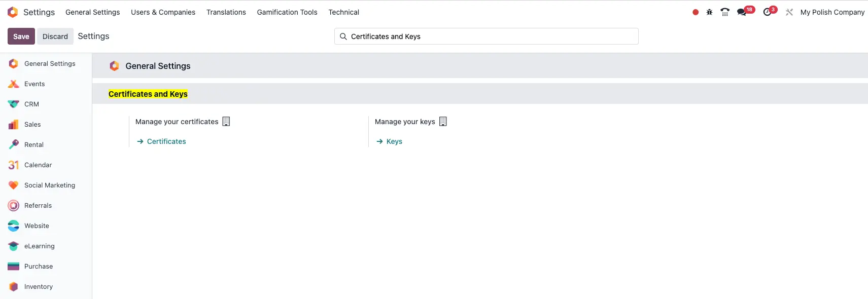
Task: Open CRM settings in sidebar
Action: click(x=31, y=104)
